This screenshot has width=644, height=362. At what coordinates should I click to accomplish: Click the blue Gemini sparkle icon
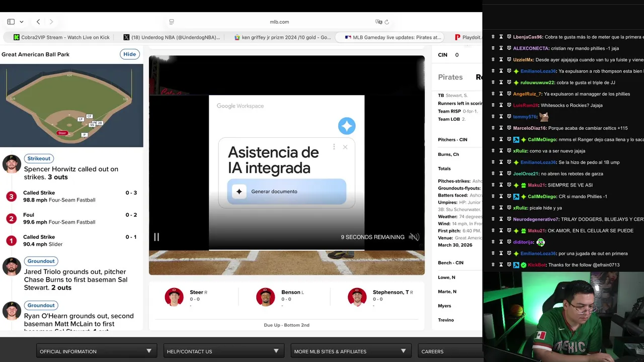pyautogui.click(x=347, y=126)
